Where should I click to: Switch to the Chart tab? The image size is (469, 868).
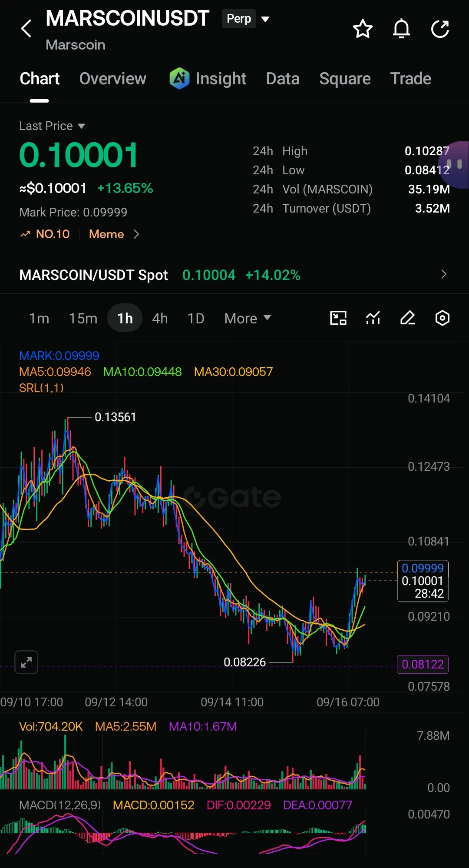[x=40, y=79]
